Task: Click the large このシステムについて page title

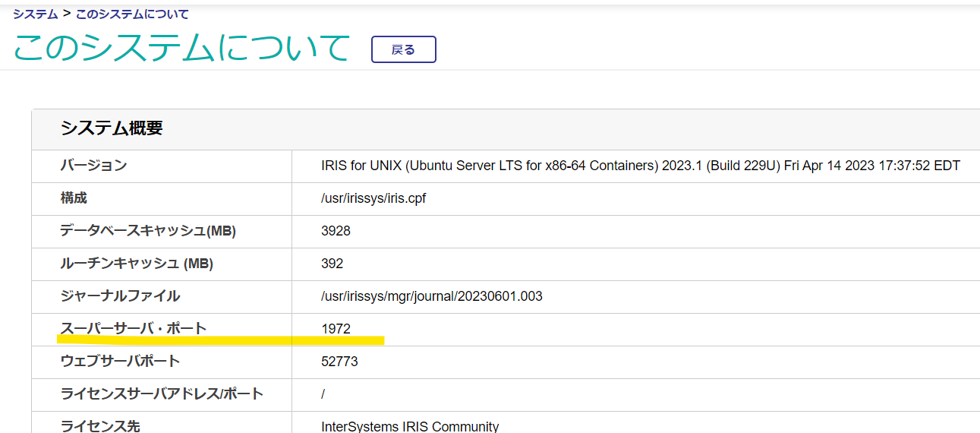Action: (x=181, y=48)
